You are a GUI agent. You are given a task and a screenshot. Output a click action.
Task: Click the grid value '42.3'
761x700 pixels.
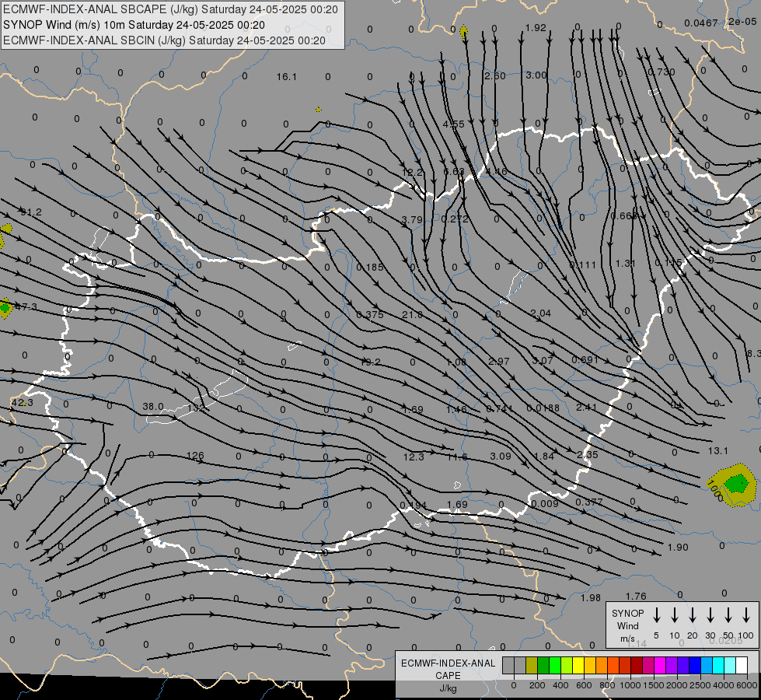pyautogui.click(x=23, y=403)
